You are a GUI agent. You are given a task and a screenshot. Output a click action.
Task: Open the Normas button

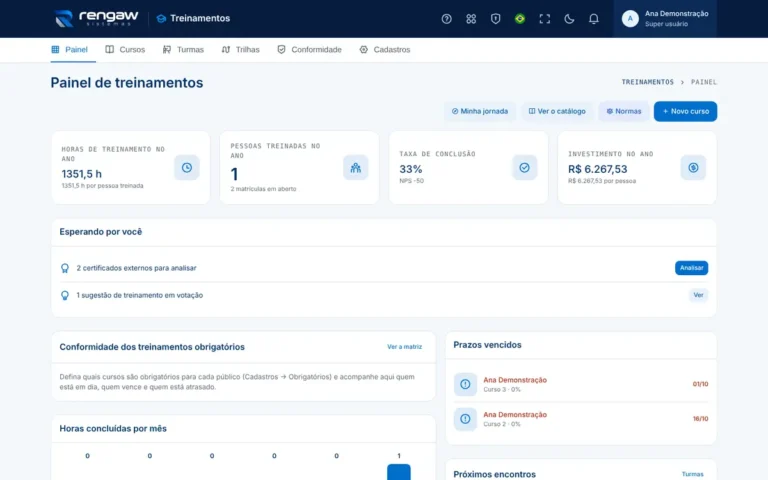624,111
